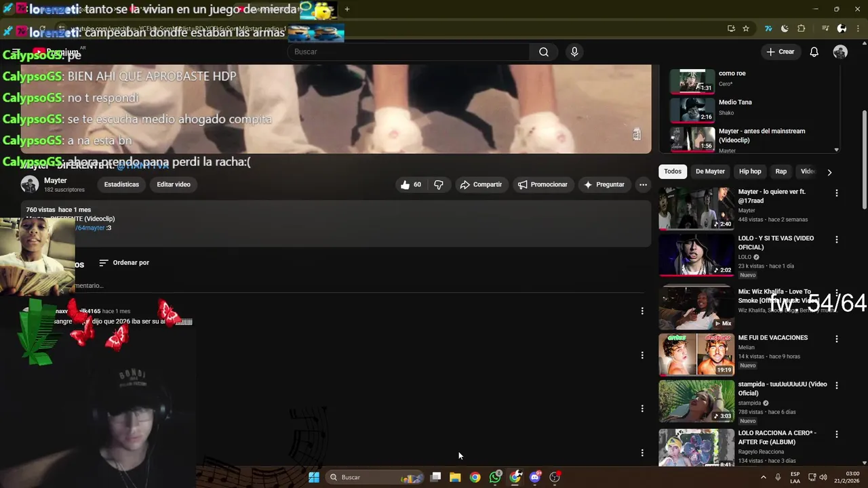Open 'stampida - tuuUuUUuUU' video title

pyautogui.click(x=782, y=388)
